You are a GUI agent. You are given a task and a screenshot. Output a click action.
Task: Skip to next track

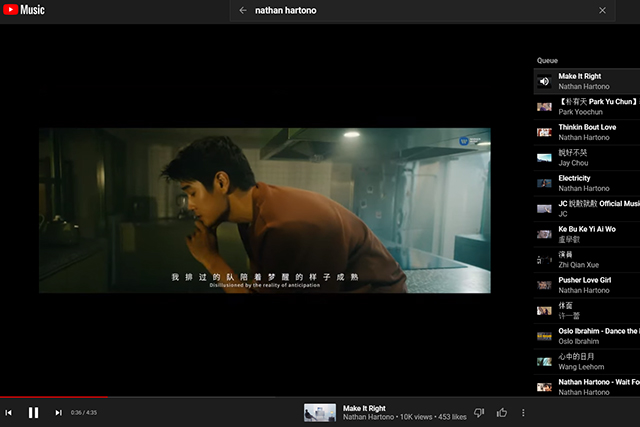pos(58,413)
